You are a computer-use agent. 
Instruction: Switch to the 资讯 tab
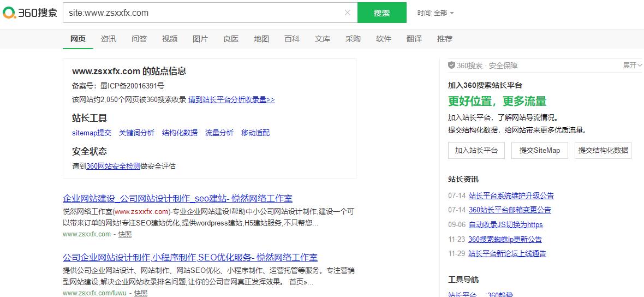click(109, 39)
